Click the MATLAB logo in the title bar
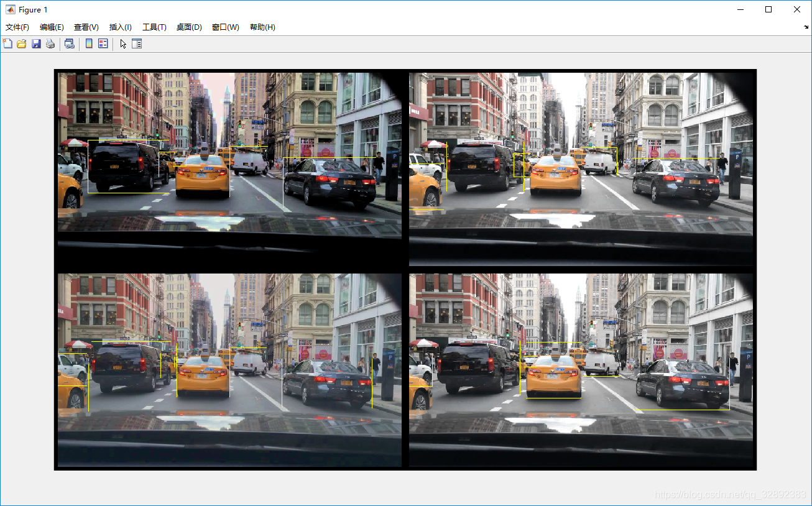Screen dimensions: 812x506 (x=11, y=10)
